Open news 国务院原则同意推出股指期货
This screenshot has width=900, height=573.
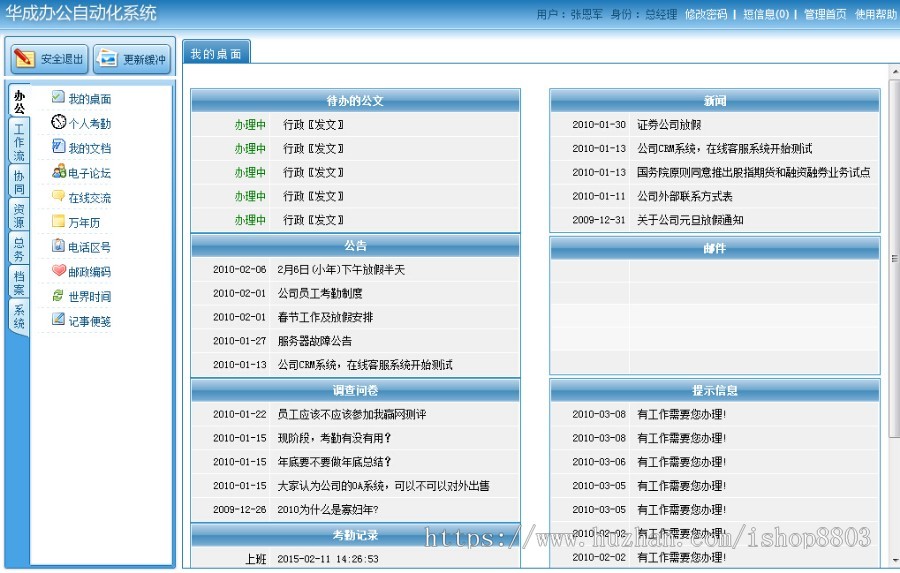753,172
